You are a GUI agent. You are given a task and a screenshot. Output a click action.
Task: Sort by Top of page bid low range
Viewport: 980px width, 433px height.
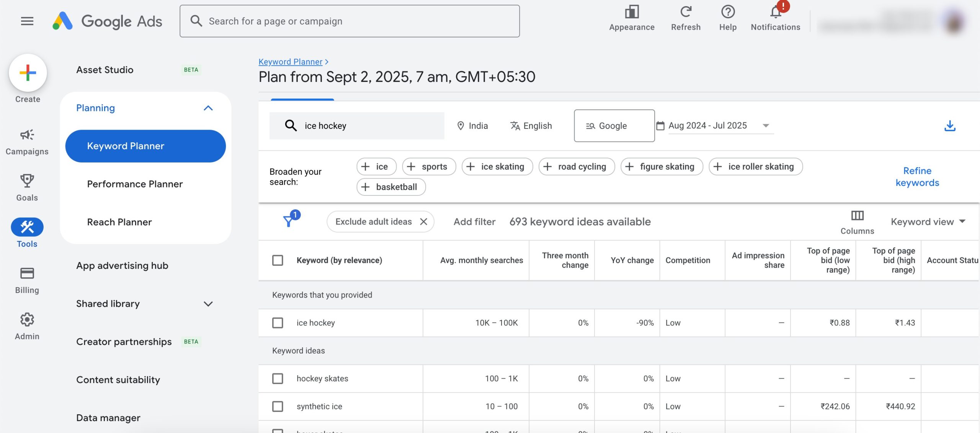(828, 260)
